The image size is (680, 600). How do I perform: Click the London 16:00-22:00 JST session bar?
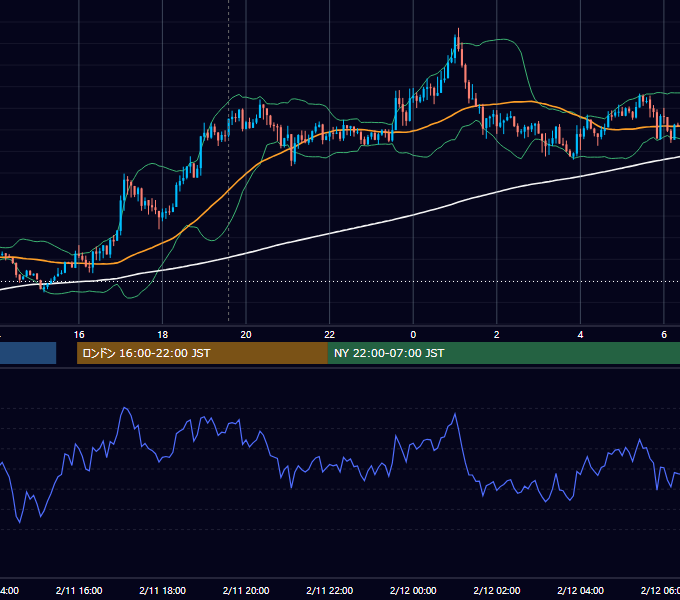[202, 353]
